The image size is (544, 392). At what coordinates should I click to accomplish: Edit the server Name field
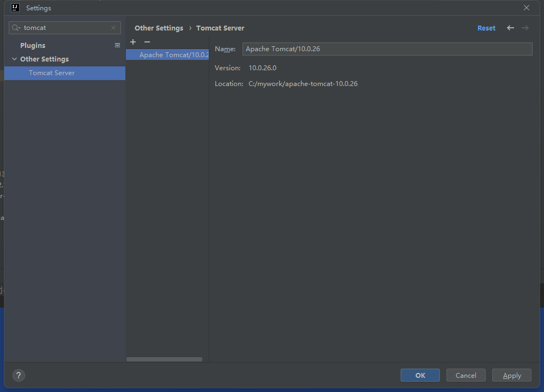pyautogui.click(x=387, y=49)
